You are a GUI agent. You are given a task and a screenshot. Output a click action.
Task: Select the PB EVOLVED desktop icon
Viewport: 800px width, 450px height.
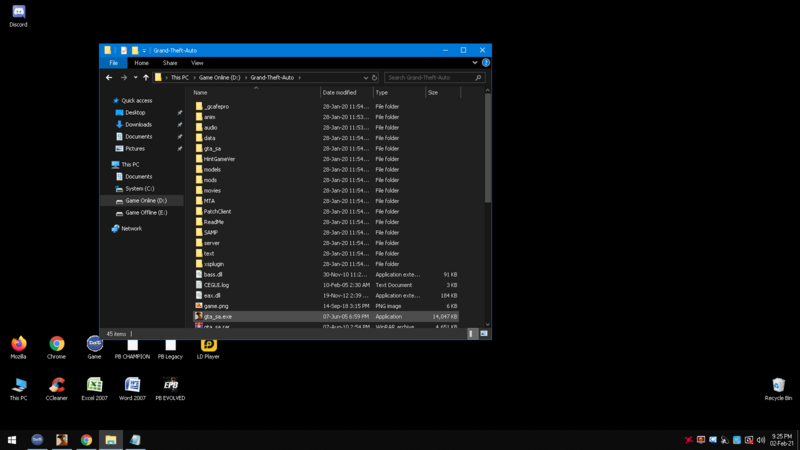(170, 389)
